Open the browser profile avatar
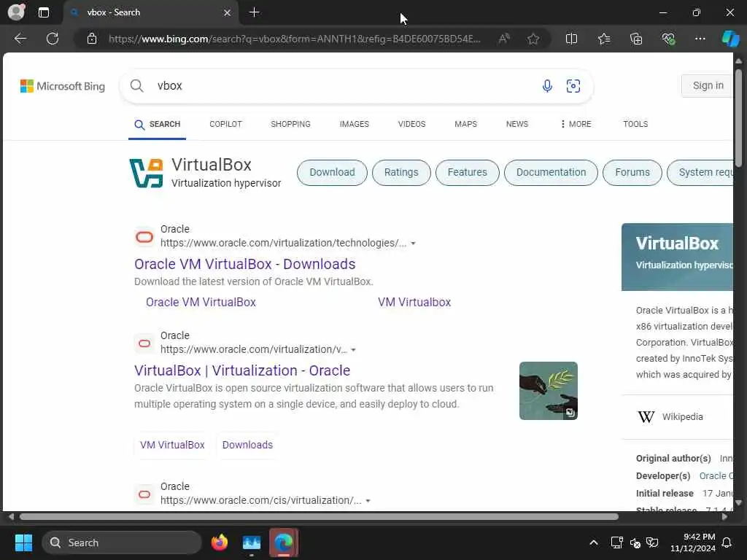Screen dimensions: 747x560 [16, 12]
